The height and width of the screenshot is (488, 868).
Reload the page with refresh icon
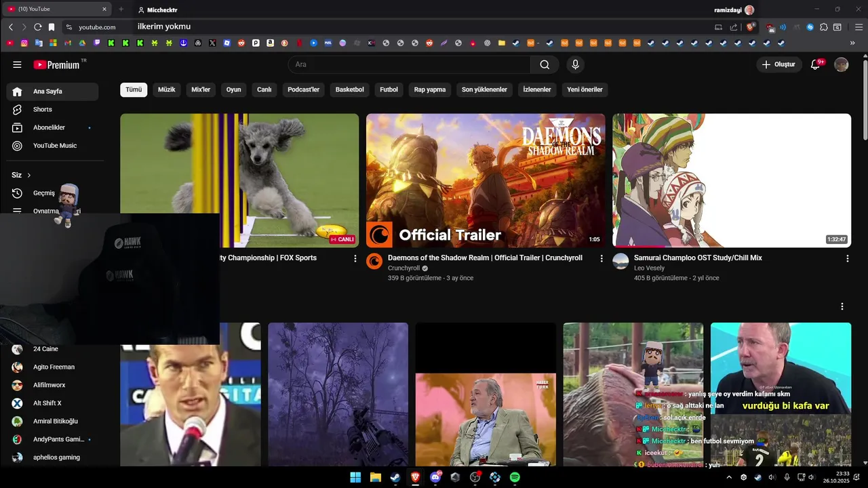(x=37, y=27)
